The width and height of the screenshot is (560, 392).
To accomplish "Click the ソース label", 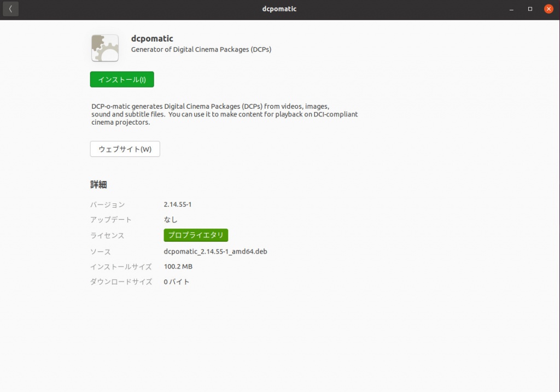I will pyautogui.click(x=101, y=251).
